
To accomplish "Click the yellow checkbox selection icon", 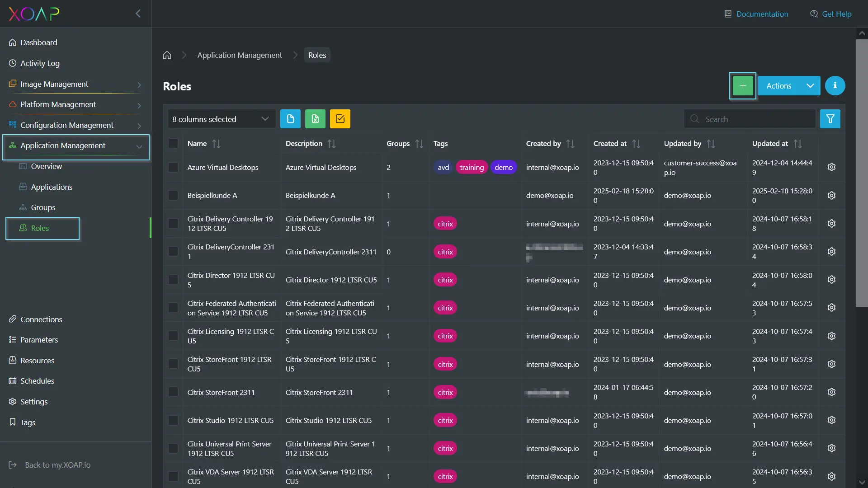I will [340, 119].
